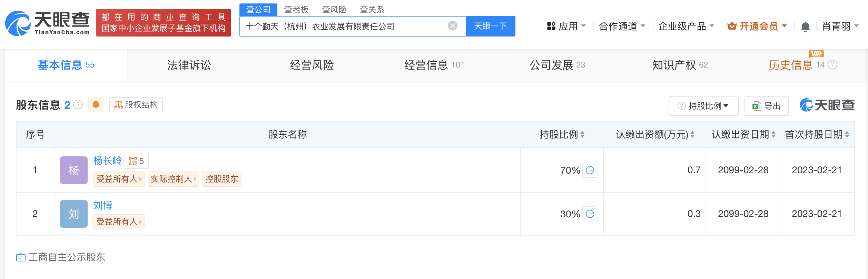Sort table by 首次持股日期 column
Viewport: 868px width, 279px height.
pyautogui.click(x=847, y=135)
